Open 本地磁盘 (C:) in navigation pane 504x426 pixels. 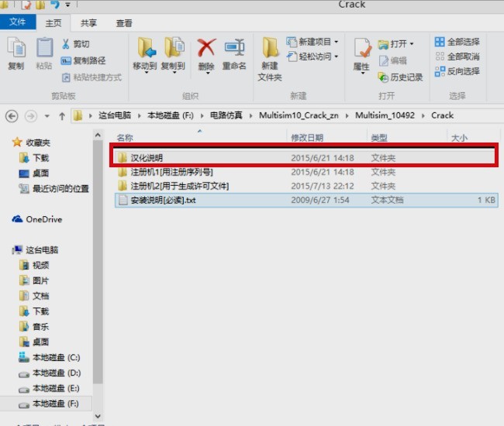(55, 358)
